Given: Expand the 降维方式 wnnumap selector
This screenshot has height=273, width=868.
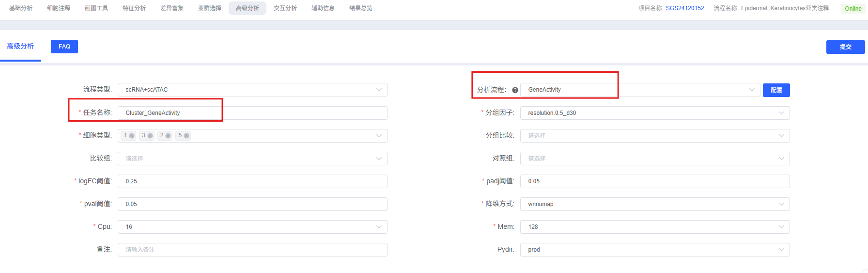Looking at the screenshot, I should click(x=654, y=204).
